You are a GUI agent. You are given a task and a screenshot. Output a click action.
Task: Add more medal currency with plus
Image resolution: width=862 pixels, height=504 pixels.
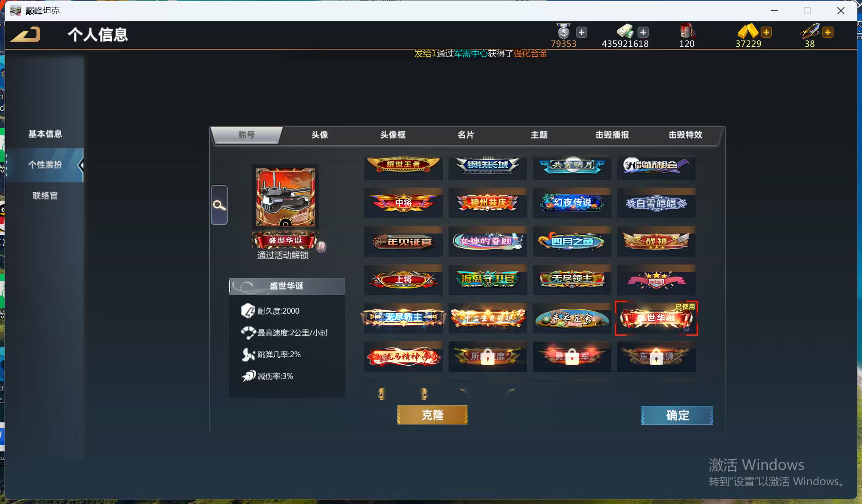[582, 32]
